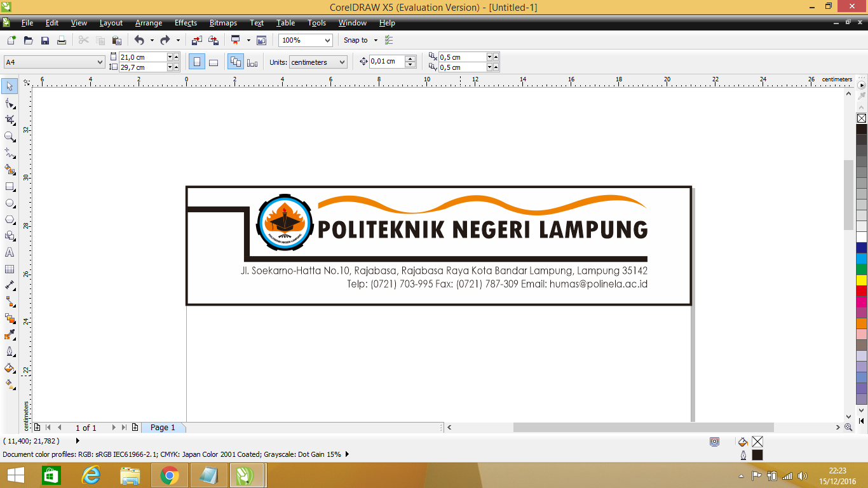Click the Redo arrow
The width and height of the screenshot is (868, 488).
click(165, 40)
